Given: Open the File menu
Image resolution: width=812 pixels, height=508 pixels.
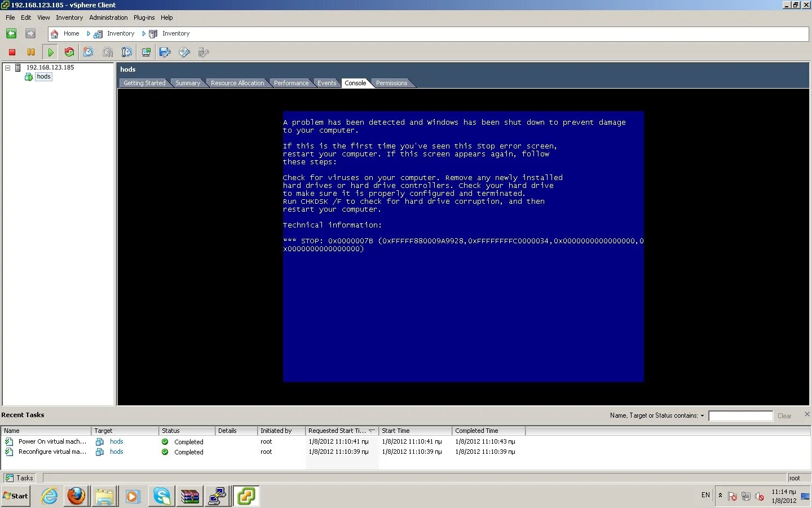Looking at the screenshot, I should pyautogui.click(x=10, y=17).
